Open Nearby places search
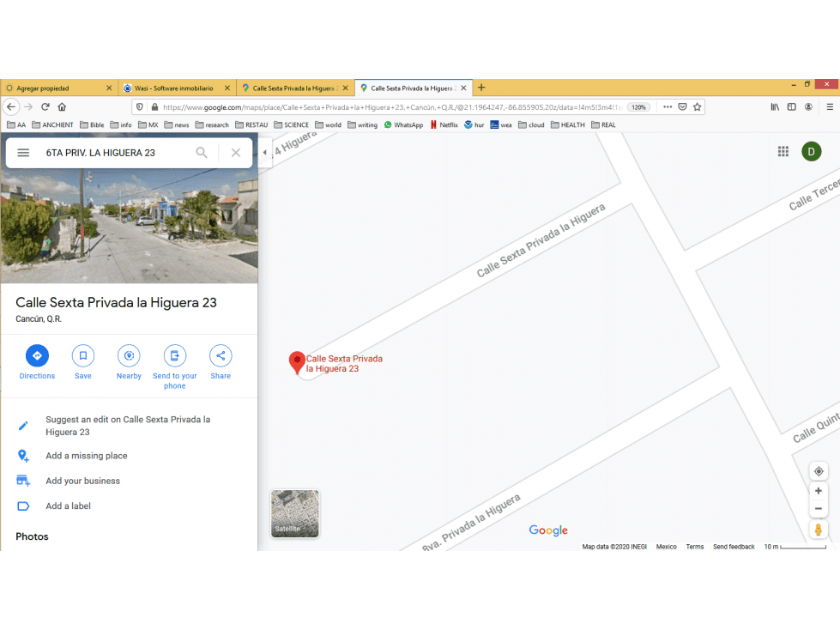 [129, 355]
